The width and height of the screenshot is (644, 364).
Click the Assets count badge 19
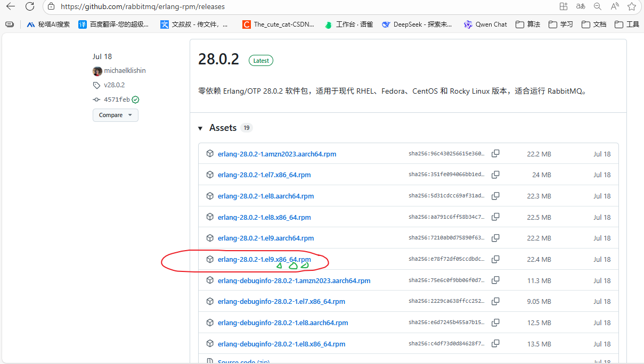coord(246,128)
